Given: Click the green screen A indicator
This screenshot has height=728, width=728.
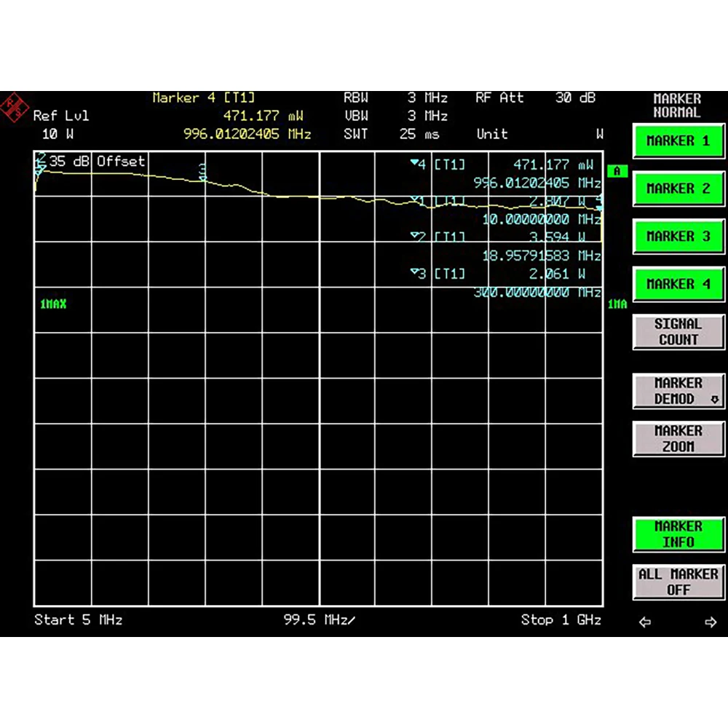Looking at the screenshot, I should (617, 171).
